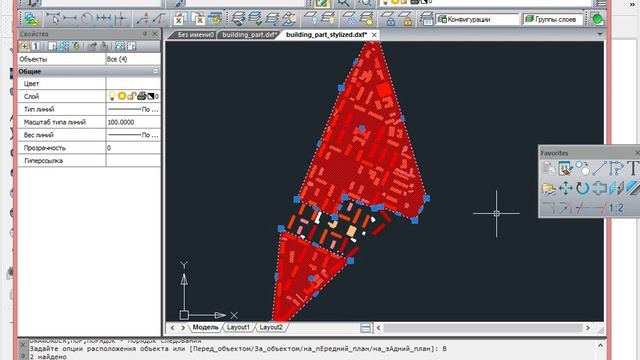
Task: Click the Масштаб типа линий value 100.0000
Action: pyautogui.click(x=133, y=122)
